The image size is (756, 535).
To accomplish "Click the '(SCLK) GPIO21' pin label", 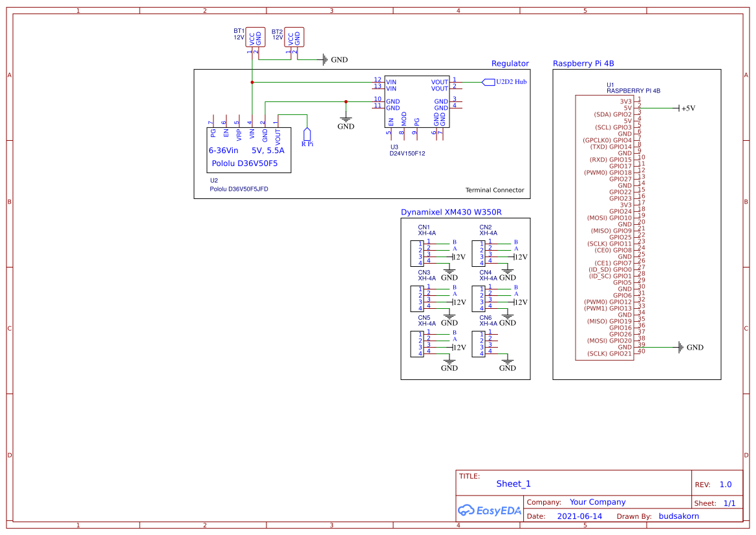I will (x=609, y=354).
